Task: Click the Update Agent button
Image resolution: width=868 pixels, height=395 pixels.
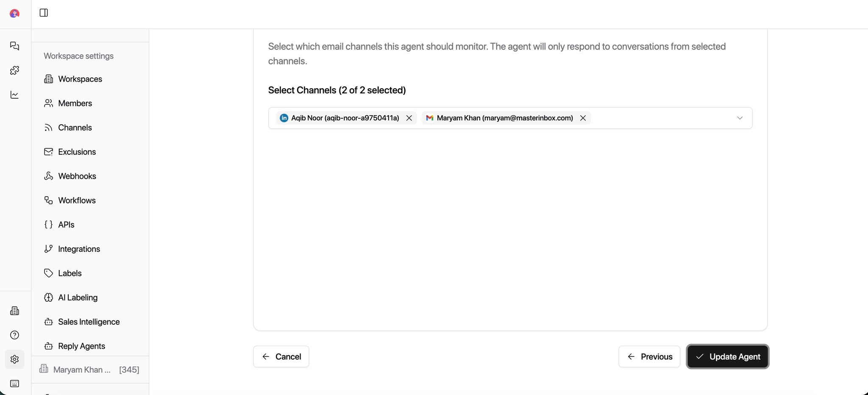Action: pyautogui.click(x=727, y=356)
